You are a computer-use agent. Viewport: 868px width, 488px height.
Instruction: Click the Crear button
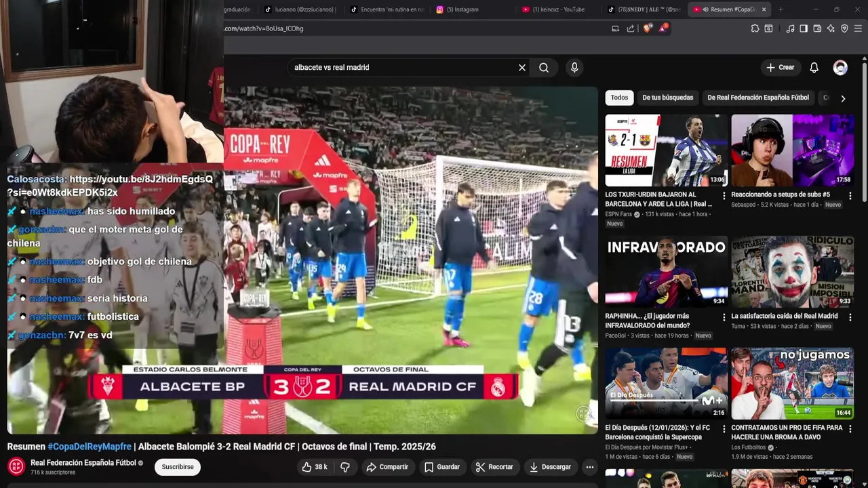(780, 68)
